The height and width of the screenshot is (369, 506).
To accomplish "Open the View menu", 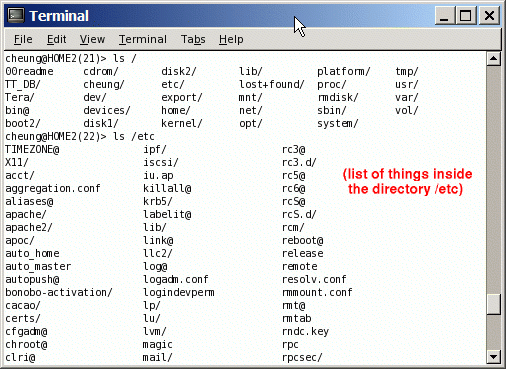I will pyautogui.click(x=92, y=39).
